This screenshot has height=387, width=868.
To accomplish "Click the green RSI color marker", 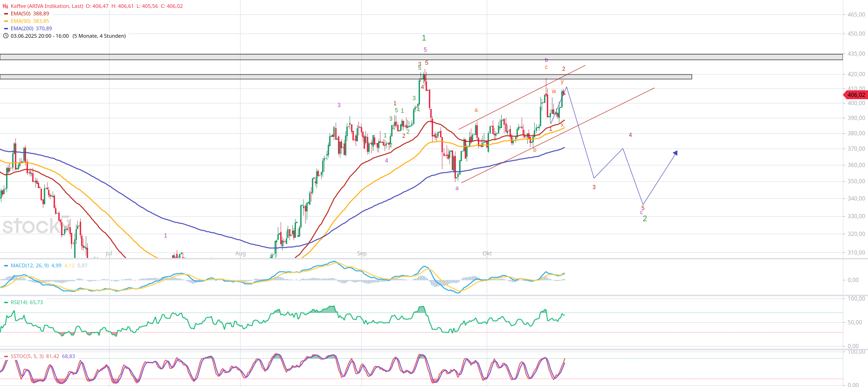I will (6, 302).
